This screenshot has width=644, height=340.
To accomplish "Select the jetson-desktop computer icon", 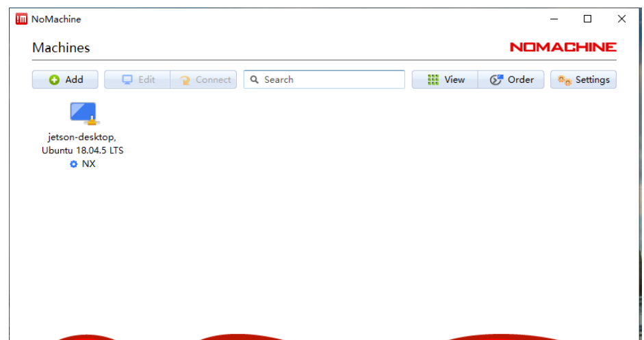I will point(84,114).
